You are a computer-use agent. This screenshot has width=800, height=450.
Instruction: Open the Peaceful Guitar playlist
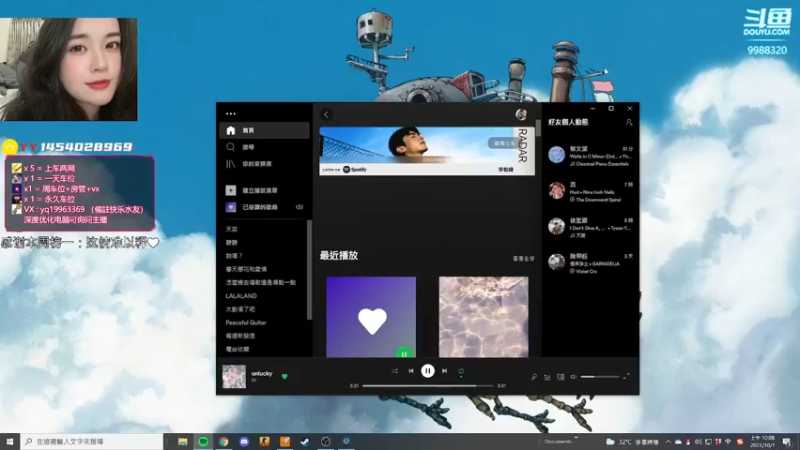coord(246,322)
